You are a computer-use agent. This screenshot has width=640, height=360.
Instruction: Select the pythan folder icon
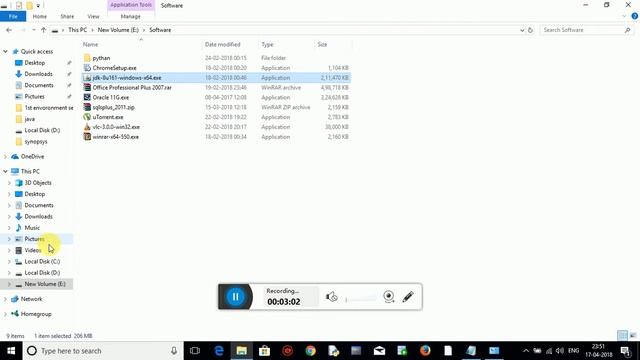pyautogui.click(x=87, y=58)
